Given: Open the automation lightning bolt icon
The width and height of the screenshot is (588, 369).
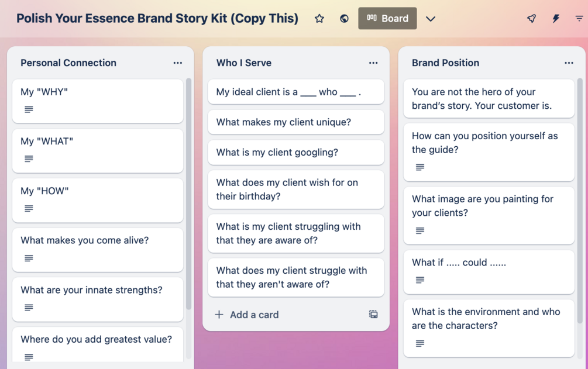Looking at the screenshot, I should 556,19.
